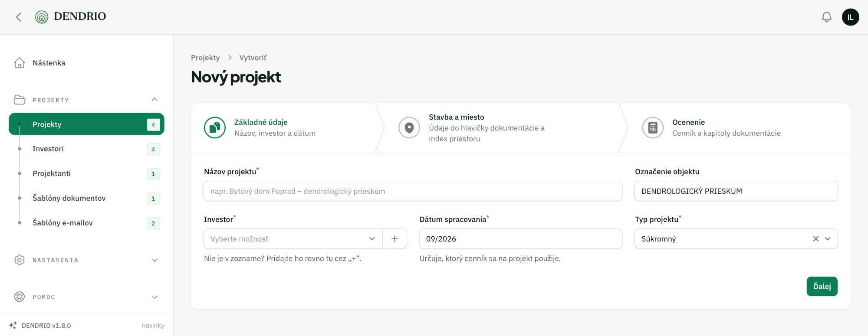The image size is (868, 336).
Task: Open novinky link in footer
Action: [153, 326]
